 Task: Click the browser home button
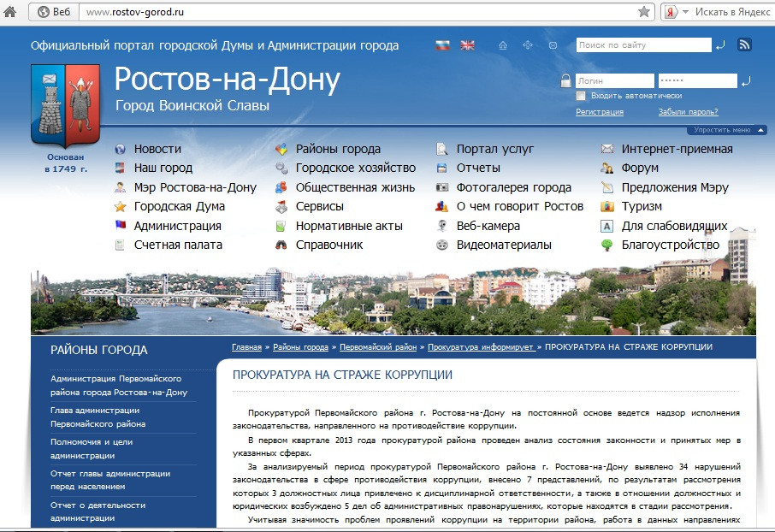pyautogui.click(x=11, y=12)
